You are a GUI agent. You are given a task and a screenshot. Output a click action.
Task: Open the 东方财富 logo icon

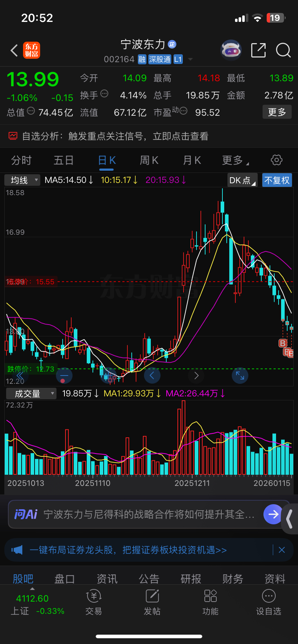coord(32,50)
